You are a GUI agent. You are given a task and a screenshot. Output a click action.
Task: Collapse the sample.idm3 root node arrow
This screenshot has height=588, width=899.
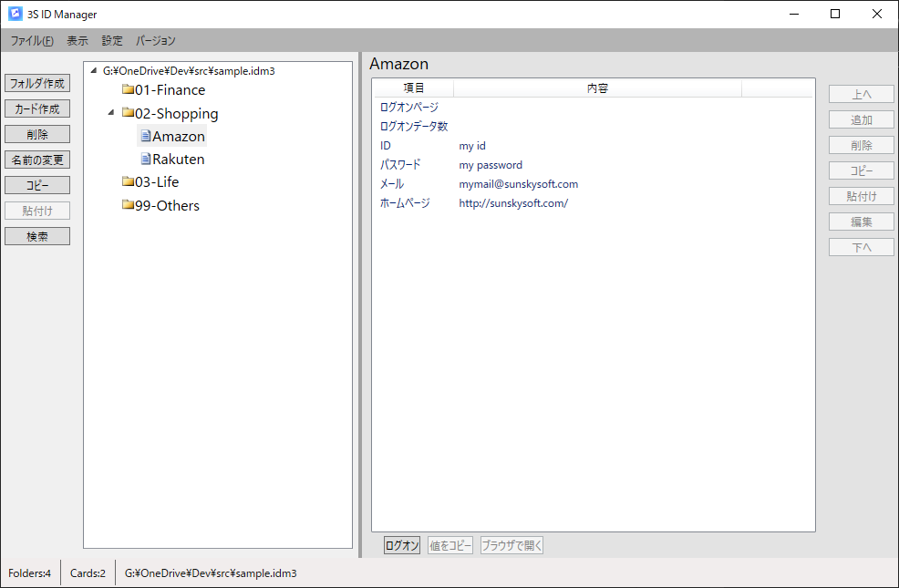[x=93, y=70]
